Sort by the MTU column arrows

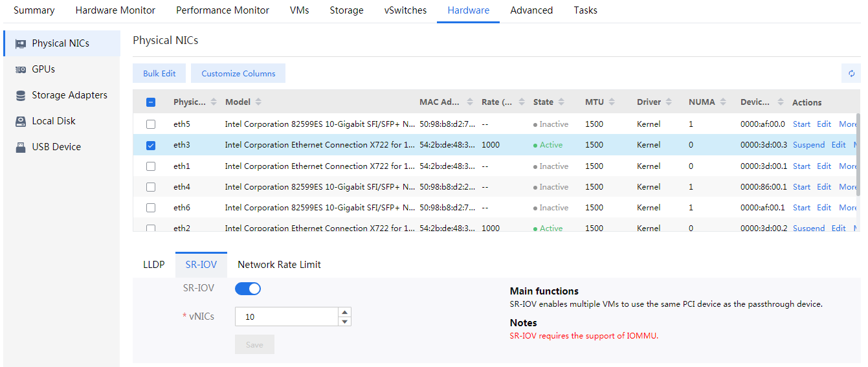click(611, 102)
